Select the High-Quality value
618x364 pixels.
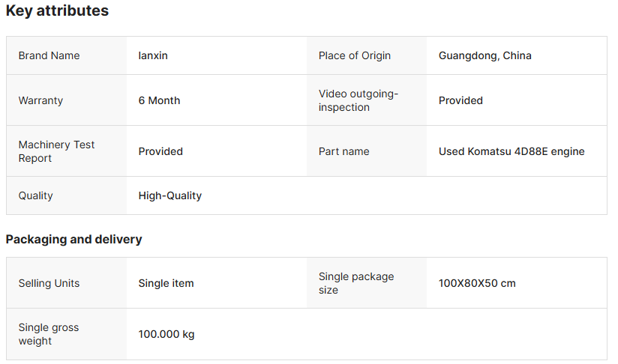coord(169,195)
